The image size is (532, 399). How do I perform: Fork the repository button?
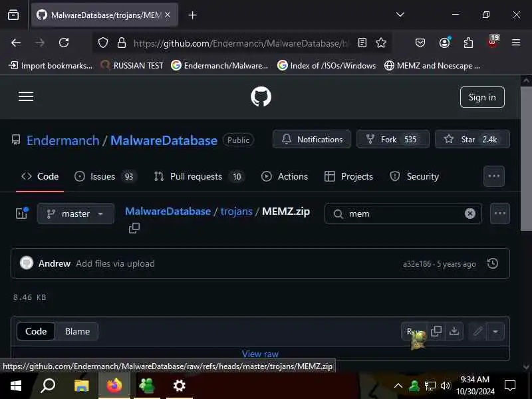(393, 139)
